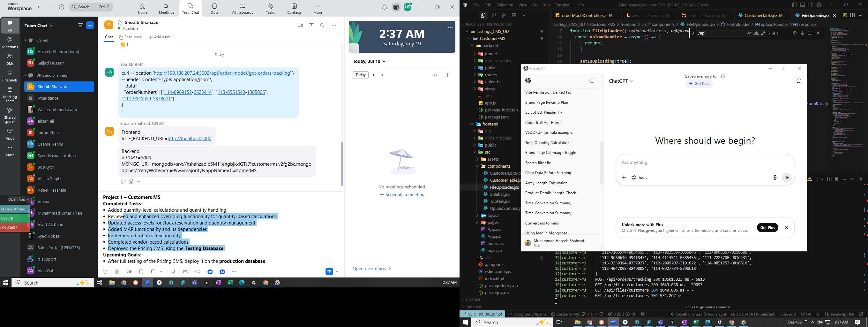Switch to Meetings tab in Zoom
Image resolution: width=868 pixels, height=327 pixels.
click(167, 9)
